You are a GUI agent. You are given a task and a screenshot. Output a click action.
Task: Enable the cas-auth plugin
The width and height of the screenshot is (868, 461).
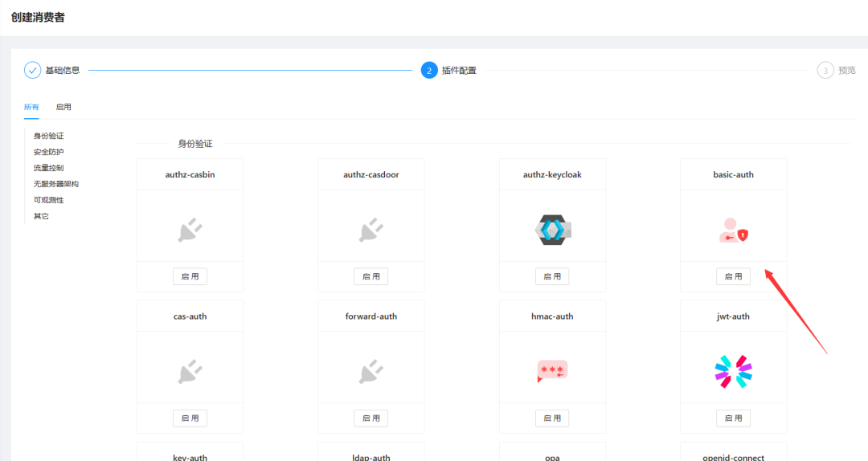tap(190, 418)
